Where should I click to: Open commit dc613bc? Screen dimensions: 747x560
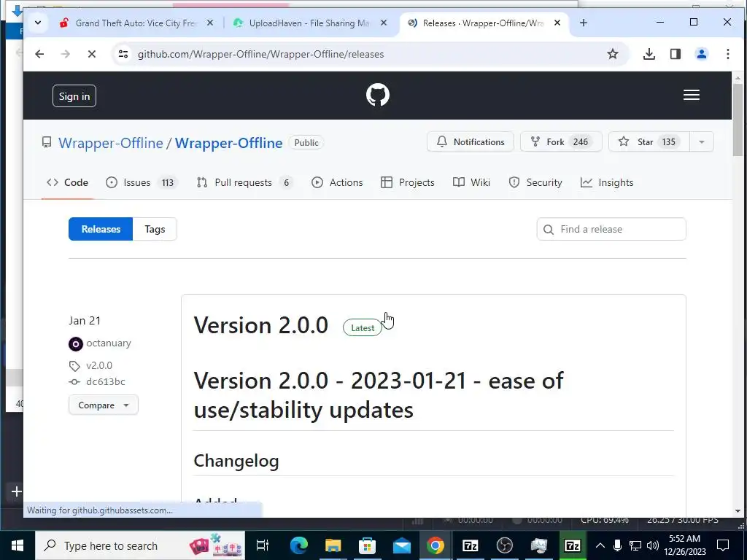coord(105,382)
